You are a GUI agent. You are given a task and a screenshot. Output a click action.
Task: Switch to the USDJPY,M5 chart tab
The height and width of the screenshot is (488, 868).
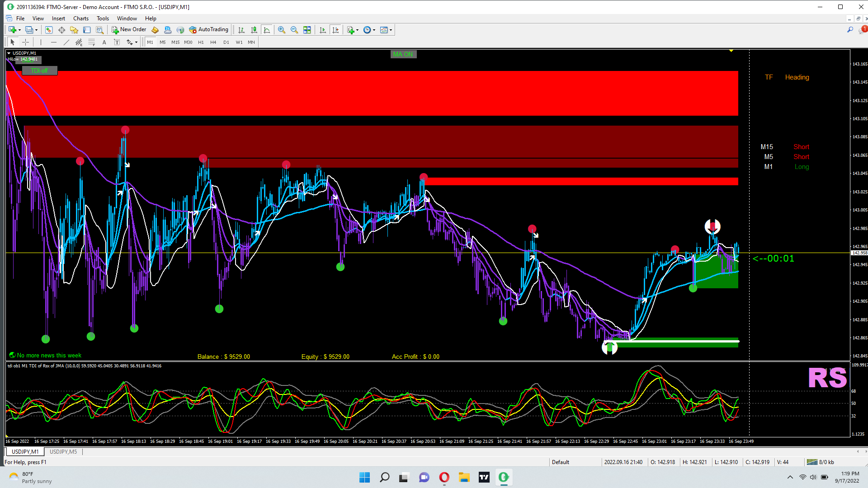coord(63,451)
